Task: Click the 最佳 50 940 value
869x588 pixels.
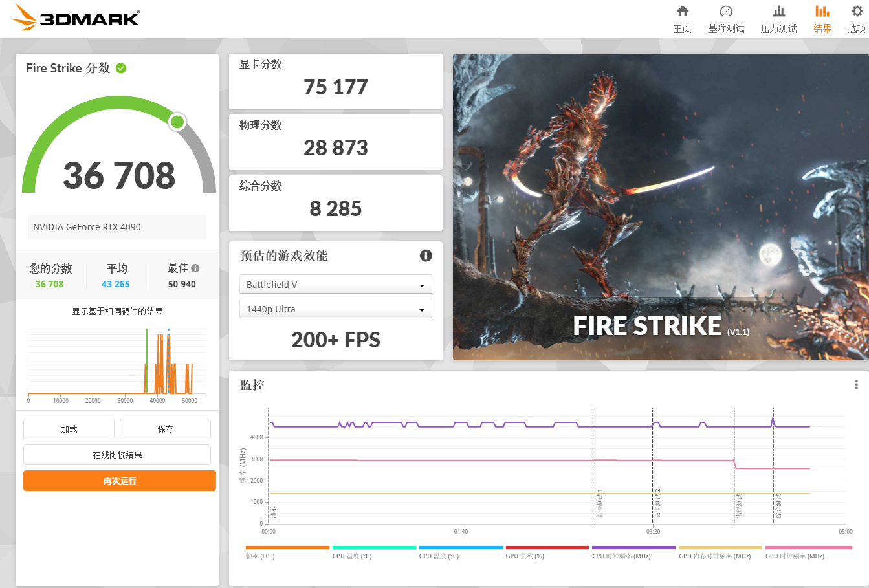Action: click(182, 284)
